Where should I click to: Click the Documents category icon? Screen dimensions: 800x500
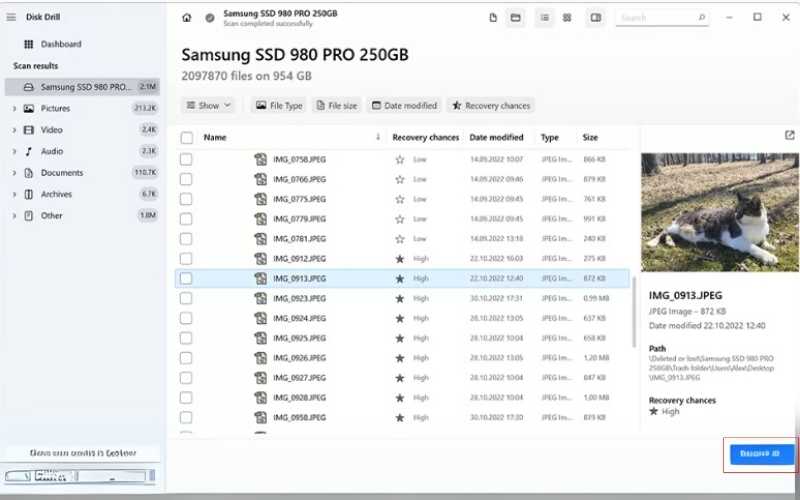pyautogui.click(x=29, y=173)
